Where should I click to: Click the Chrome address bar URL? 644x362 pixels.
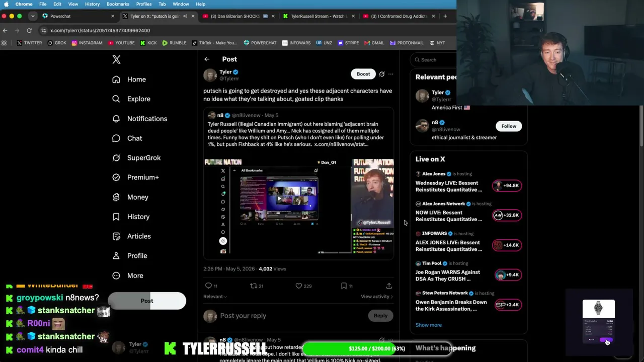tap(100, 31)
